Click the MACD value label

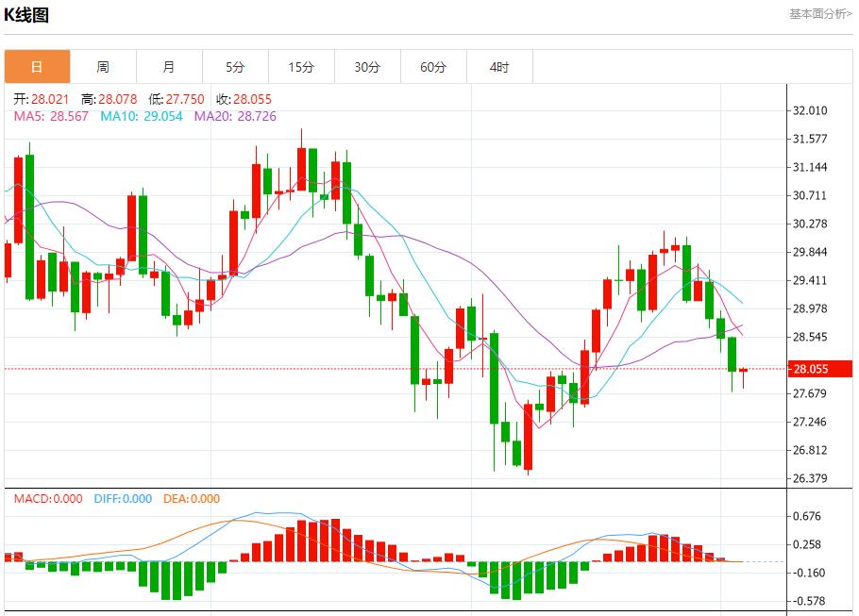point(48,499)
